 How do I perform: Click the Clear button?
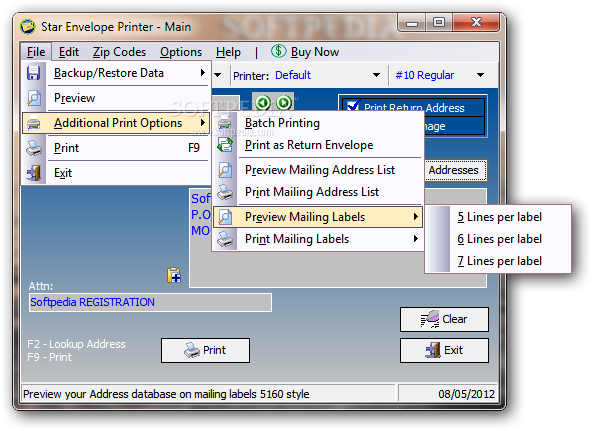point(444,320)
